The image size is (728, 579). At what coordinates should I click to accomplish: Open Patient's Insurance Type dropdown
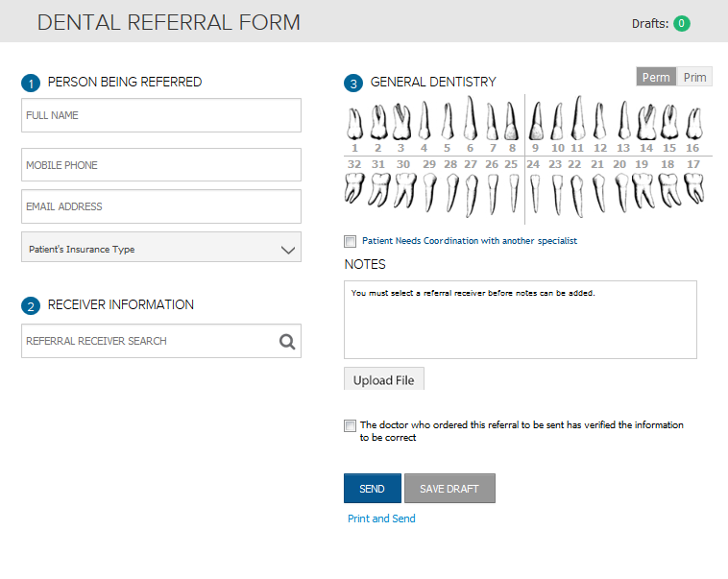click(x=161, y=249)
